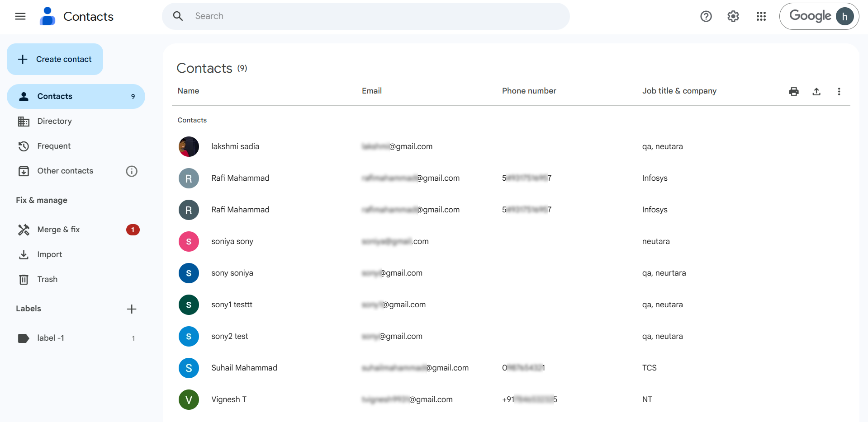Click Vignesh T green avatar
The height and width of the screenshot is (422, 868).
[x=189, y=399]
